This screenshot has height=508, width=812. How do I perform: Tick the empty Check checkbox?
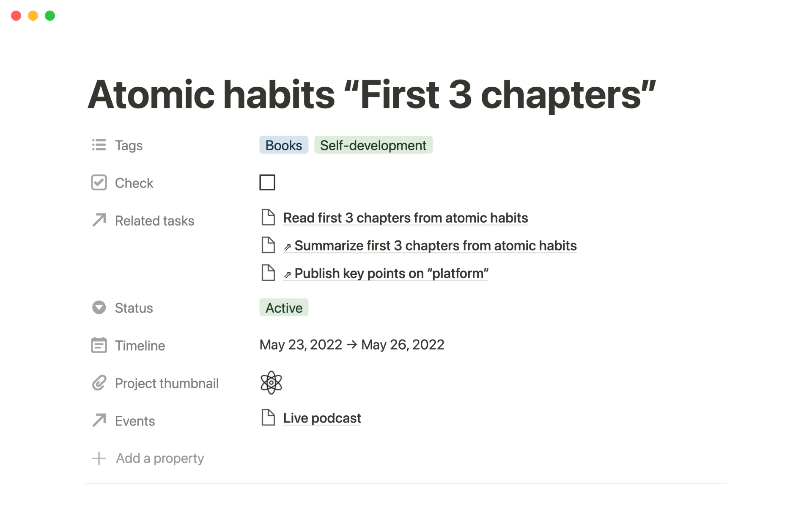pos(267,182)
